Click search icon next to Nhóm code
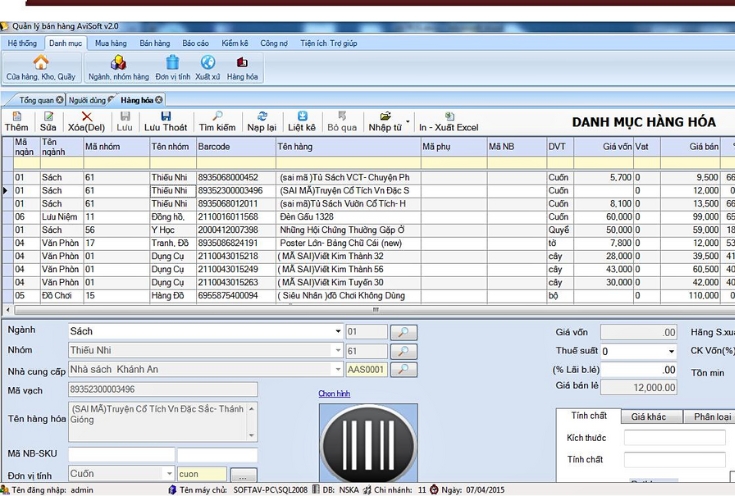Image resolution: width=735 pixels, height=496 pixels. [404, 351]
